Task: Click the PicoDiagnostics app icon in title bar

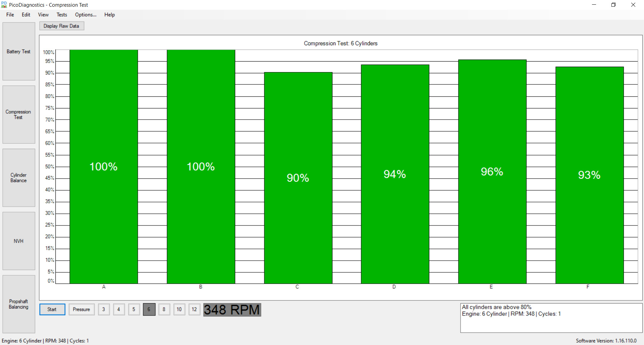Action: click(4, 5)
